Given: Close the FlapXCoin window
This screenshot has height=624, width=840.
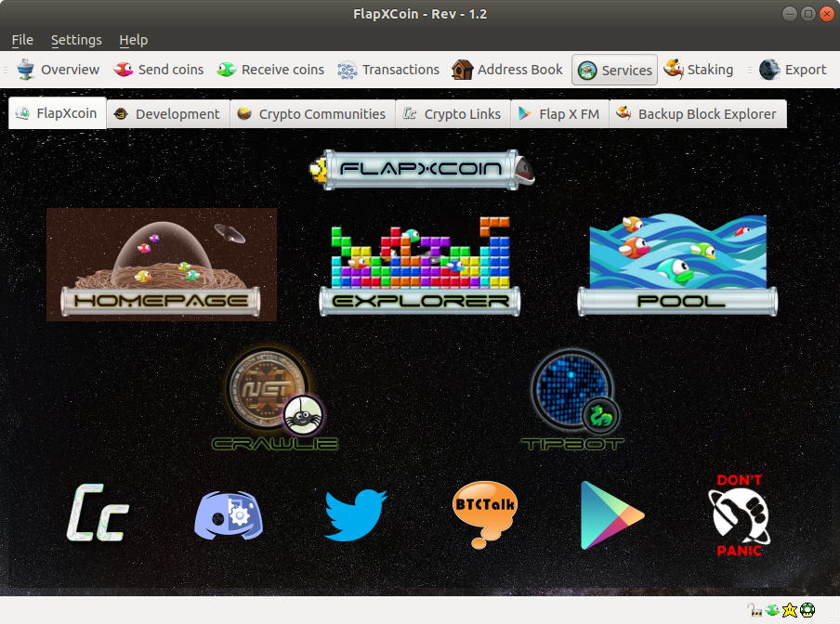Looking at the screenshot, I should [827, 14].
